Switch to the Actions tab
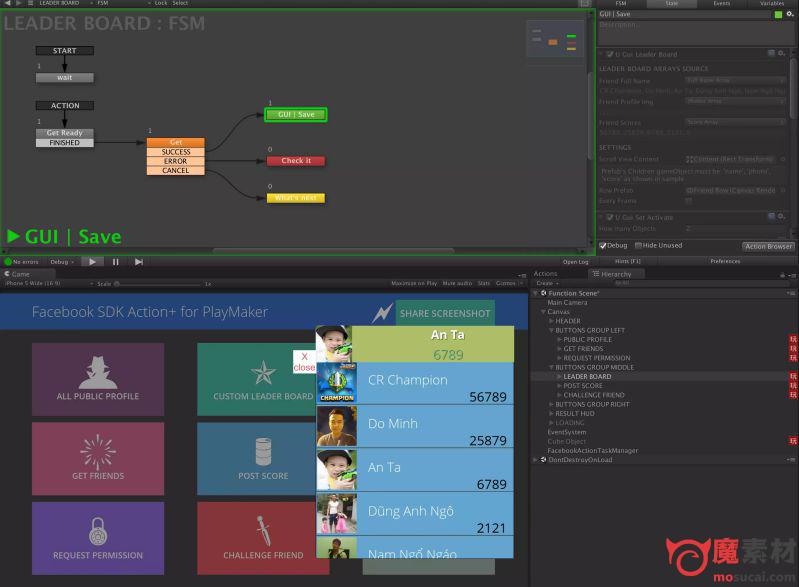 (x=545, y=274)
